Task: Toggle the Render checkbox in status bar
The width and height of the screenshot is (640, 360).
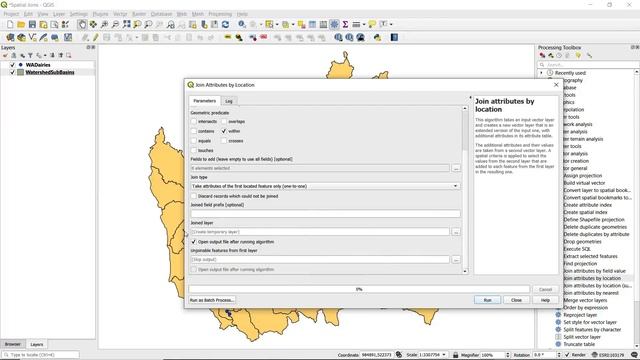Action: 567,355
